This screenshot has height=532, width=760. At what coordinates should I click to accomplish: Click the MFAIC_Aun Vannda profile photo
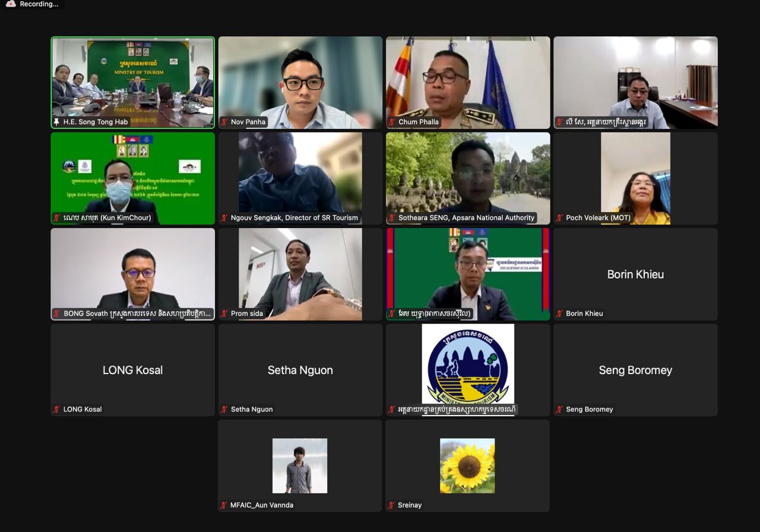(300, 466)
